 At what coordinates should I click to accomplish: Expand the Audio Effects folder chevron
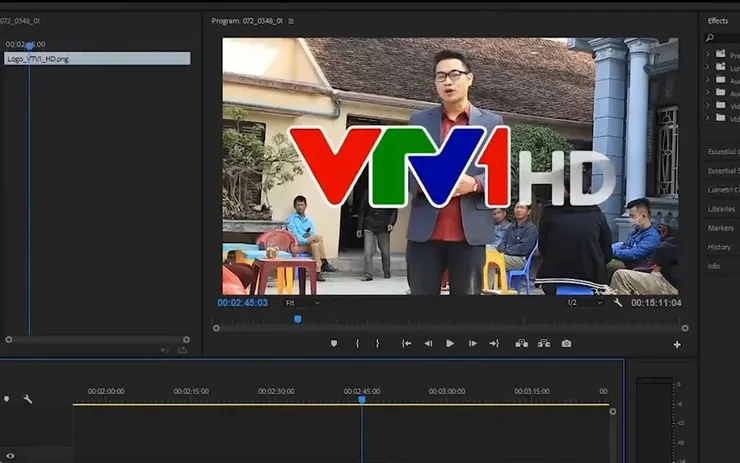tap(708, 80)
